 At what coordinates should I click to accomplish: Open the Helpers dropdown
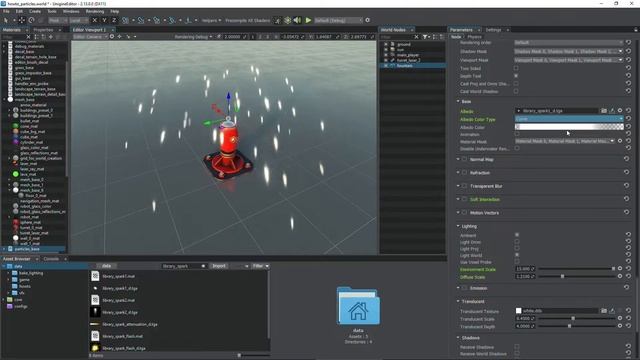(211, 20)
